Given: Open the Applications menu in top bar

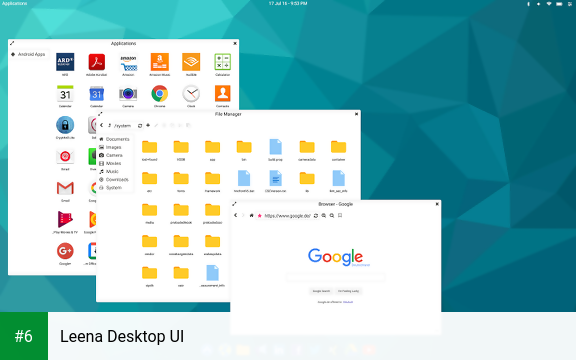Looking at the screenshot, I should [14, 3].
